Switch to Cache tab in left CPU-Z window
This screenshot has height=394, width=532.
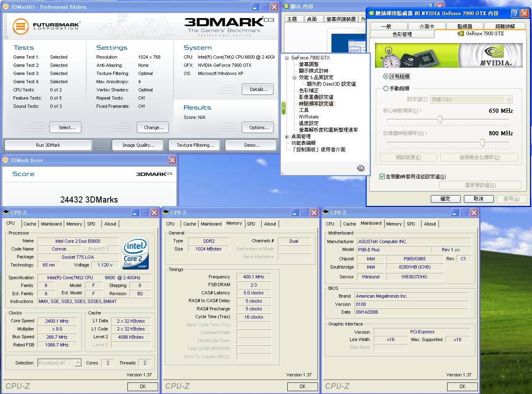(x=30, y=224)
